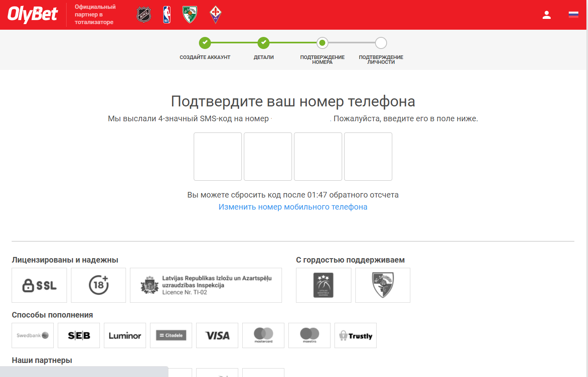The height and width of the screenshot is (377, 588).
Task: Open the user account icon
Action: pos(547,15)
